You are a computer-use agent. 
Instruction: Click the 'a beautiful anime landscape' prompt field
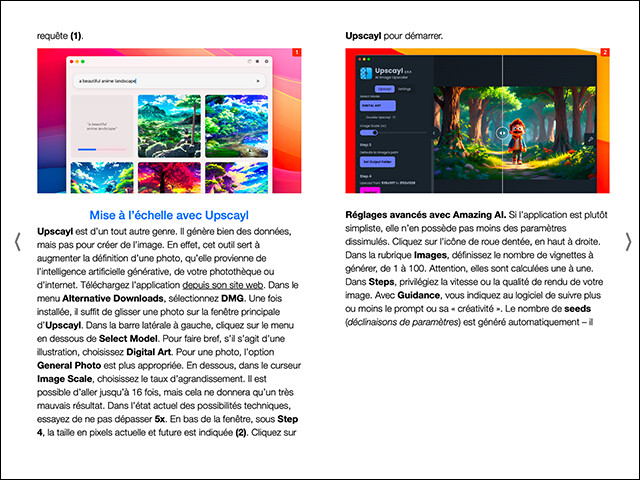169,81
